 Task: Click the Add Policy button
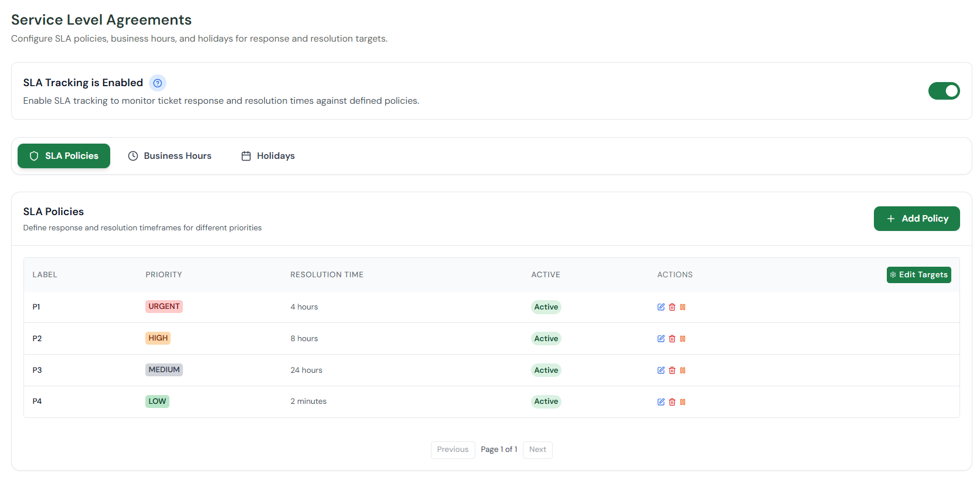(x=917, y=219)
